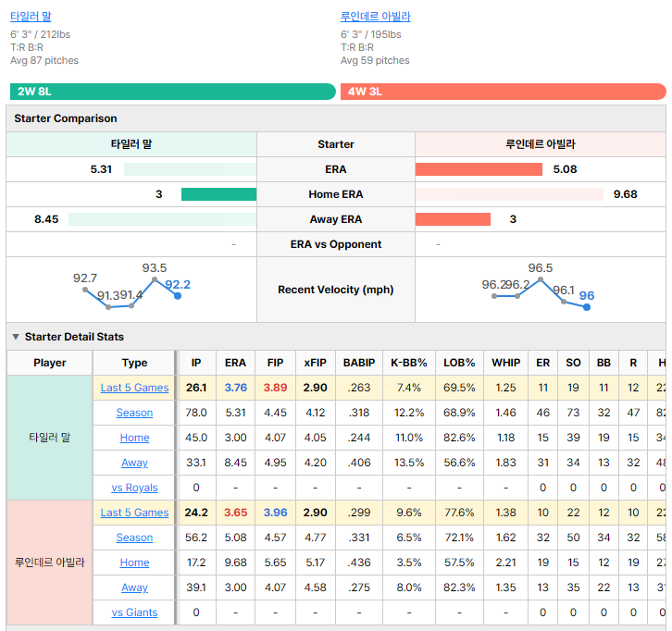The image size is (672, 631).
Task: Open 타일러 말 Season stats link
Action: pyautogui.click(x=134, y=413)
